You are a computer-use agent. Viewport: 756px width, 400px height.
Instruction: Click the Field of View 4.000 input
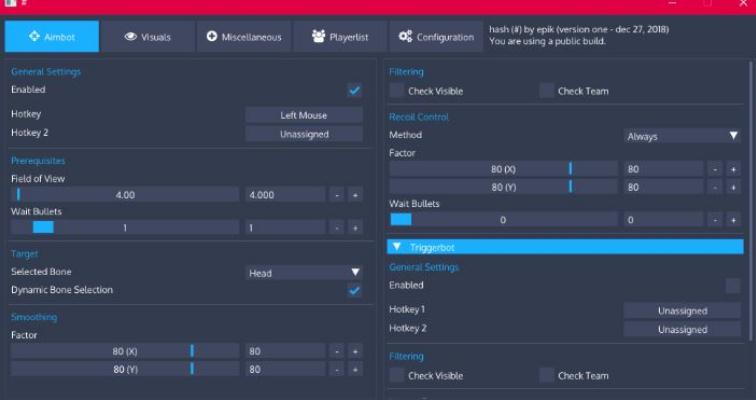(x=285, y=195)
